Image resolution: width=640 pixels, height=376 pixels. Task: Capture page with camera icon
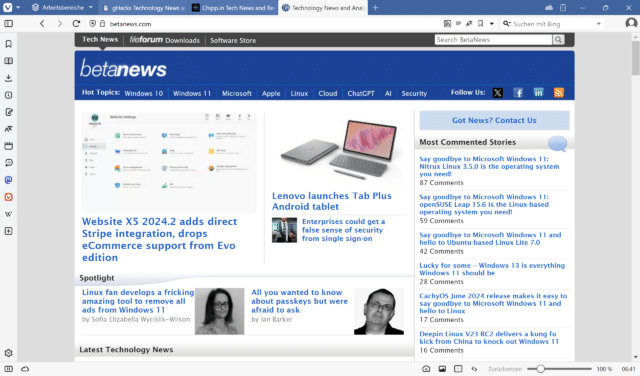pyautogui.click(x=426, y=369)
